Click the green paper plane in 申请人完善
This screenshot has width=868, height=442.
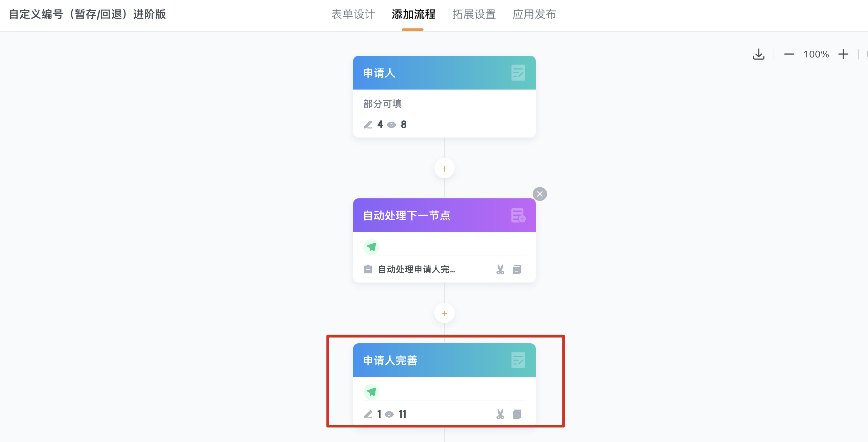(371, 392)
